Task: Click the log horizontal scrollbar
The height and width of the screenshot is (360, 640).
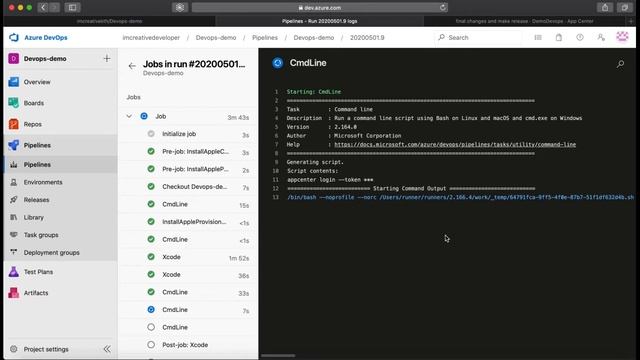Action: coord(278,356)
